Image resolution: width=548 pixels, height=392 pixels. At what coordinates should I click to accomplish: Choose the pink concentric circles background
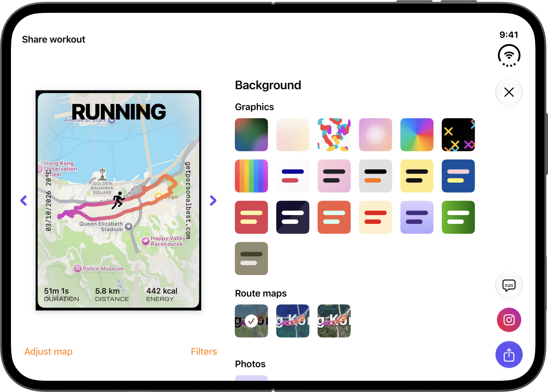click(x=375, y=135)
